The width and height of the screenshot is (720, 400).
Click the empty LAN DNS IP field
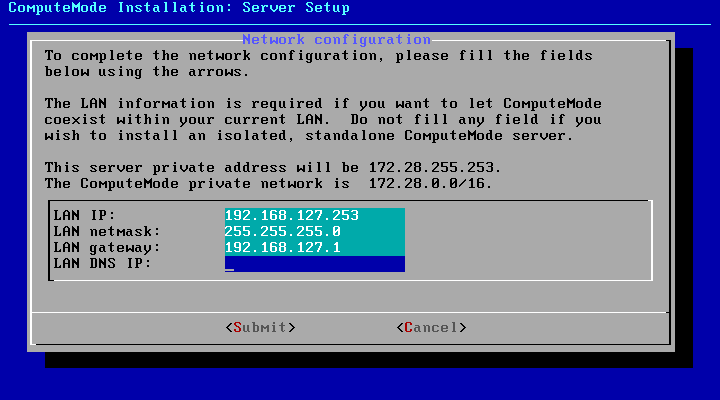click(x=315, y=264)
